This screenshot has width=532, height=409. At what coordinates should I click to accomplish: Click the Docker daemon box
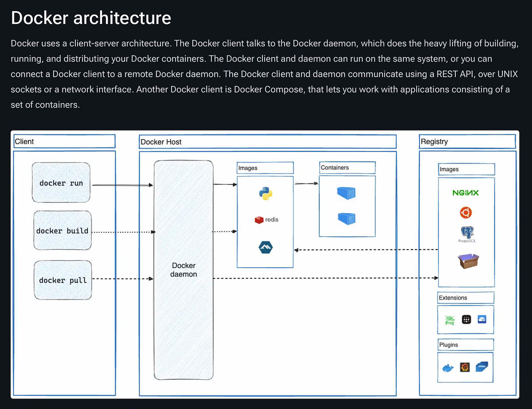(183, 270)
